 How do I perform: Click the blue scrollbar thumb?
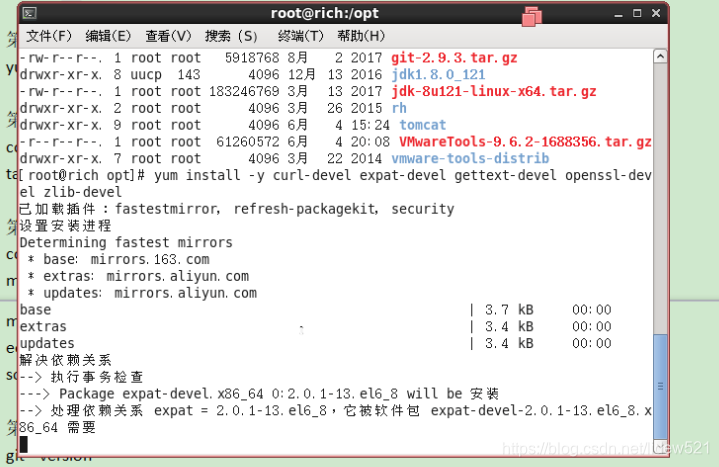660,387
